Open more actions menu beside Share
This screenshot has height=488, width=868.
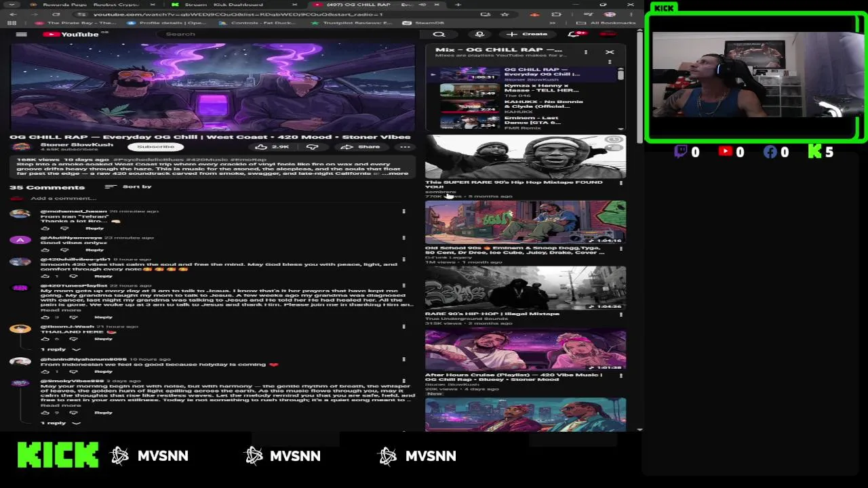(x=405, y=146)
